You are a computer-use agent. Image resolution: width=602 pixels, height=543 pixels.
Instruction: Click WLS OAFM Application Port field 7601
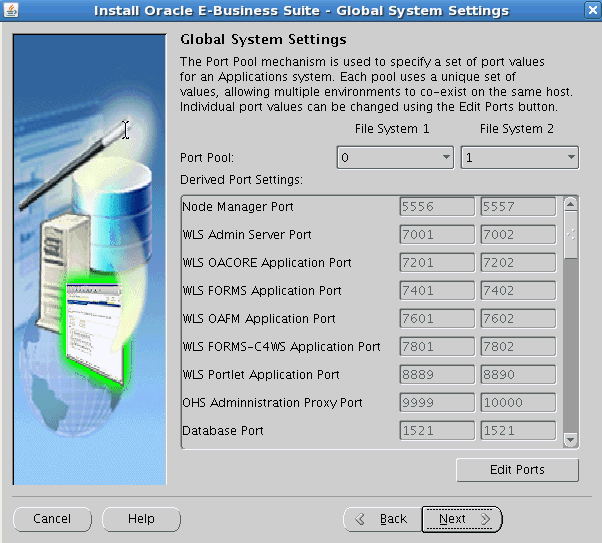pyautogui.click(x=437, y=319)
